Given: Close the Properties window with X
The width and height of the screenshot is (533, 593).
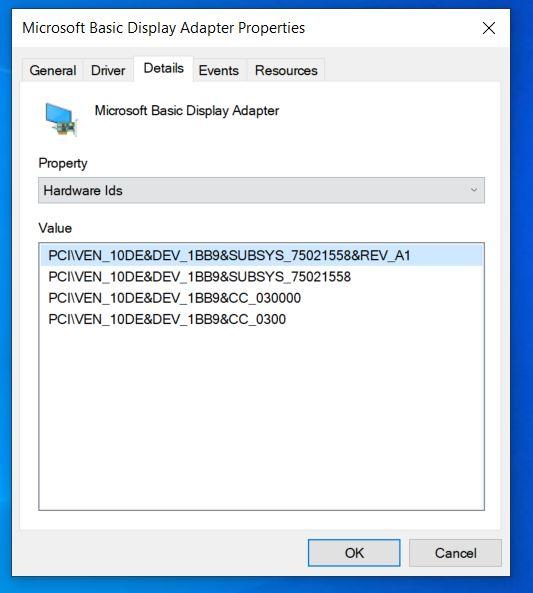Looking at the screenshot, I should pyautogui.click(x=489, y=28).
